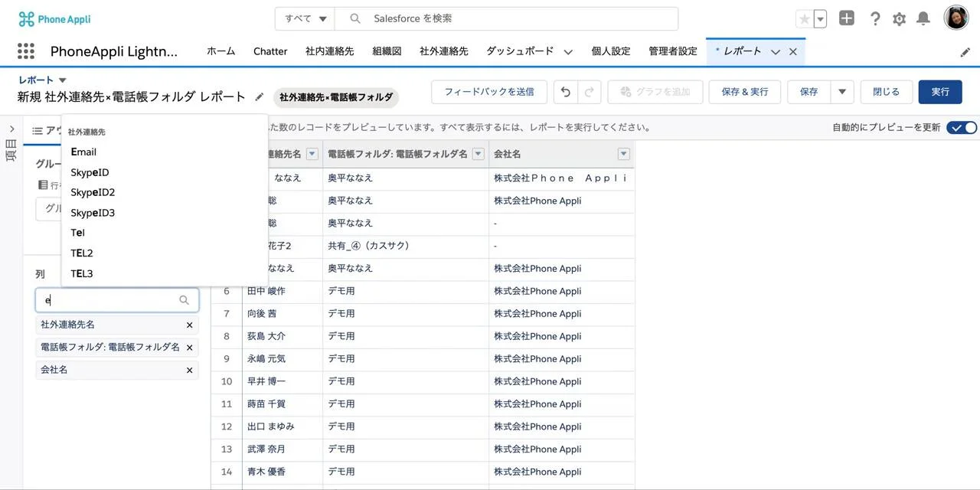Click the 共有_④（カスサク） folder cell
Screen dimensions: 980x490
point(406,247)
